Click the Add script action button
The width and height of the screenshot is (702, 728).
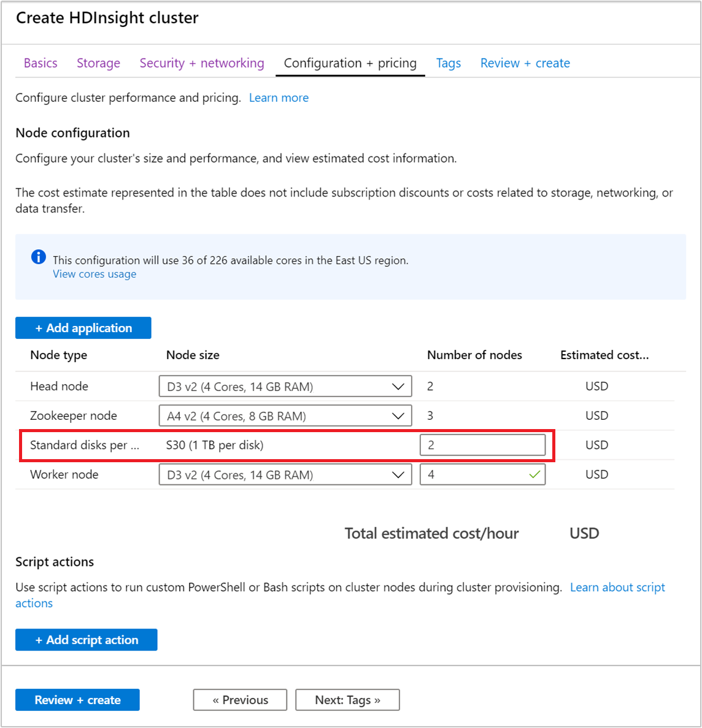[x=87, y=640]
